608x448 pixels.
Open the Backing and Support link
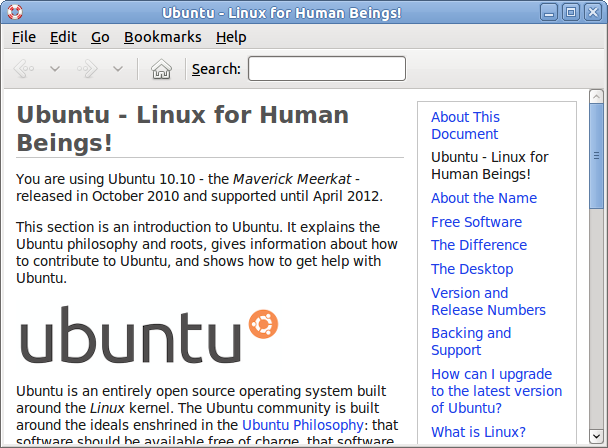pyautogui.click(x=471, y=341)
